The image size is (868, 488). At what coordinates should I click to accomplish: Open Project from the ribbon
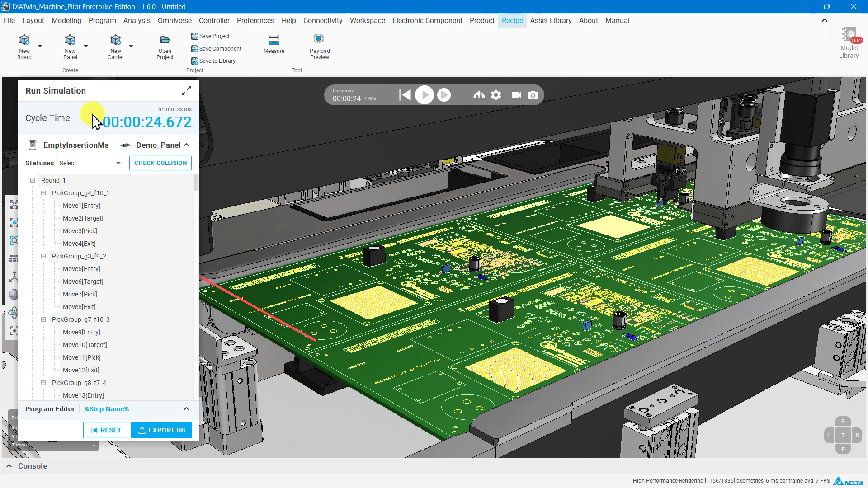pos(165,47)
